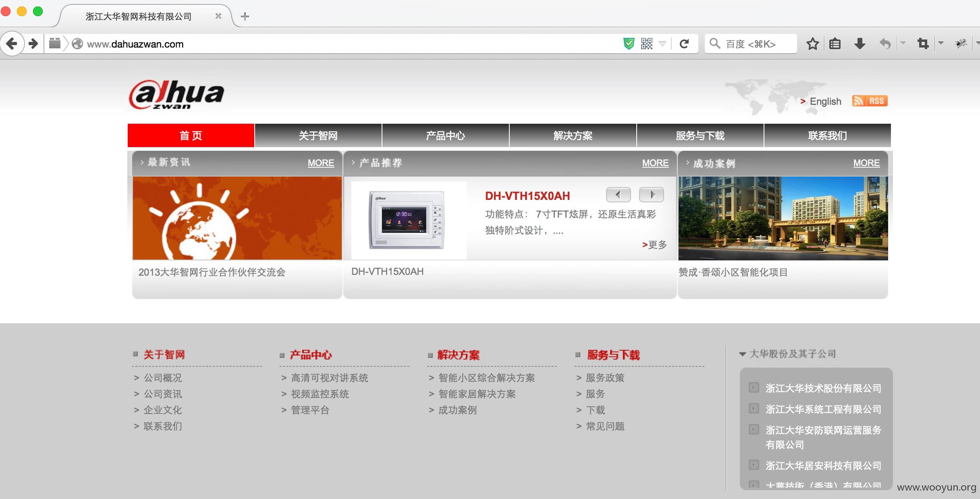Select the 浙江大华智网科技有限公司 browser tab
The image size is (980, 499).
point(139,17)
